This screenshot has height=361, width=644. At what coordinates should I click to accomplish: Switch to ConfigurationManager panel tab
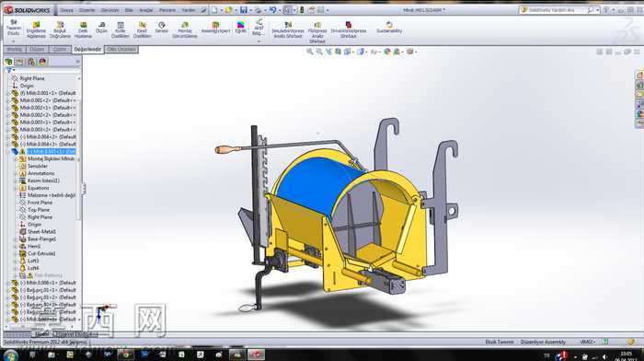click(x=31, y=62)
